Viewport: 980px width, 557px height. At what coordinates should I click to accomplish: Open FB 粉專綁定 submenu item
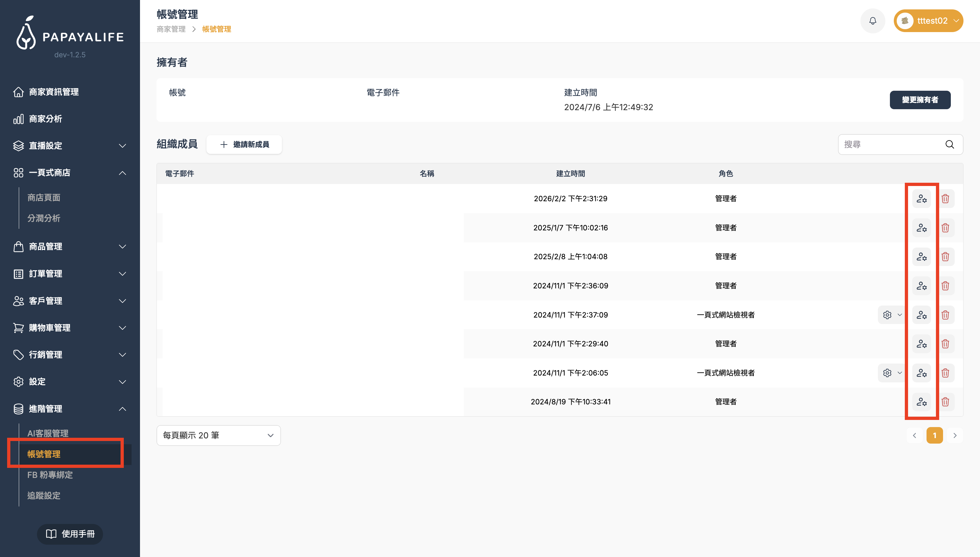[x=50, y=475]
